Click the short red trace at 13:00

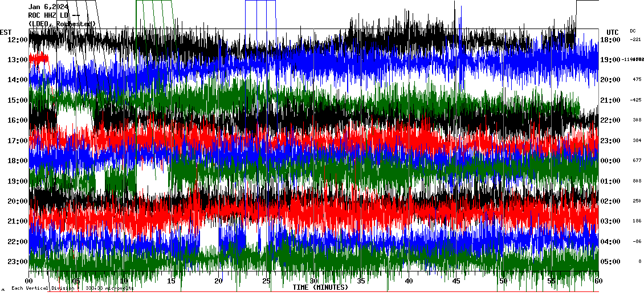(39, 59)
